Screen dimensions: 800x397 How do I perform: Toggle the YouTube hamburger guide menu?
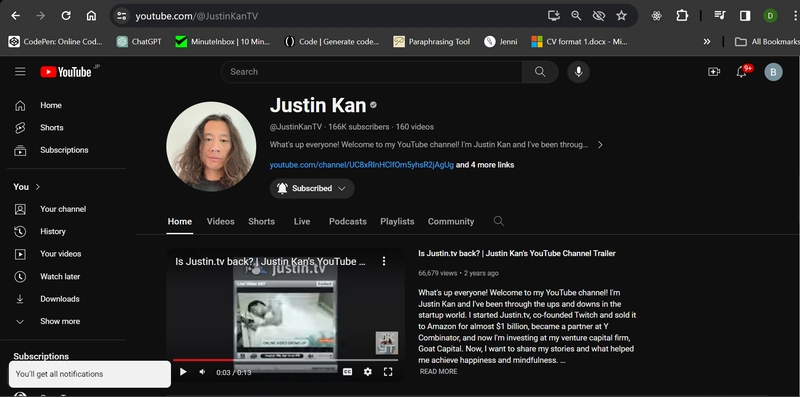point(20,72)
